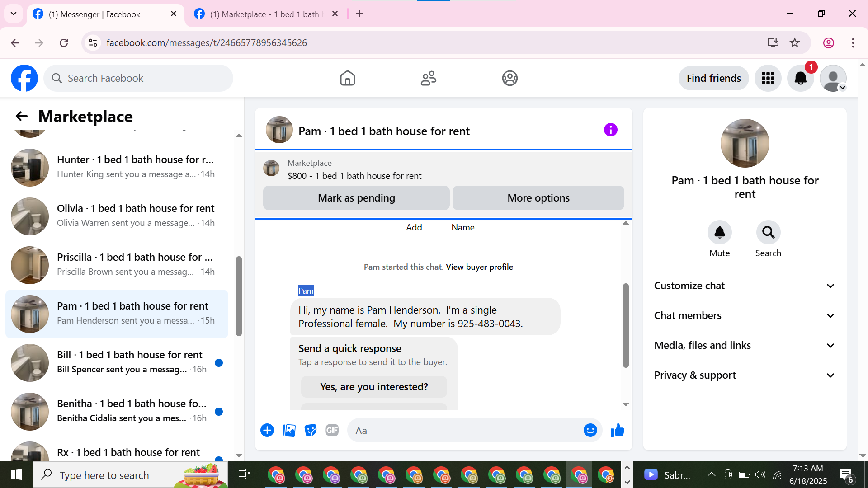This screenshot has width=868, height=488.
Task: Open Olivia Warren conversation
Action: [117, 216]
